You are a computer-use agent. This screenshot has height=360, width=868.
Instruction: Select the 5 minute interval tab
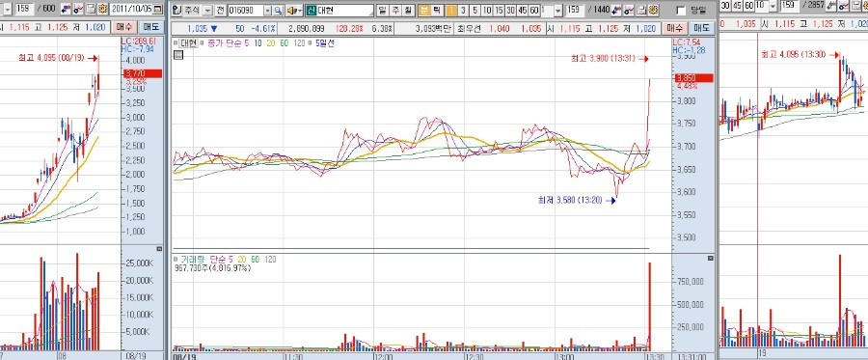click(475, 11)
